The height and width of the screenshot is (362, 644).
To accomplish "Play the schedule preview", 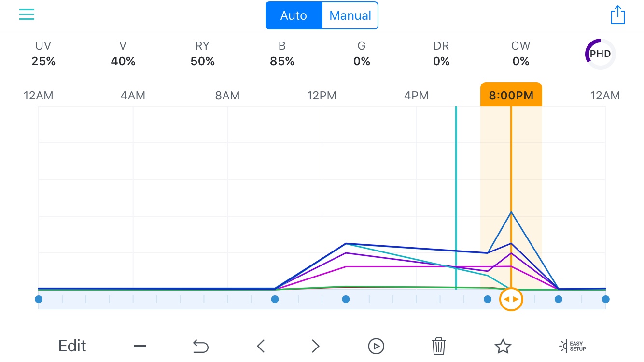I will click(x=376, y=346).
